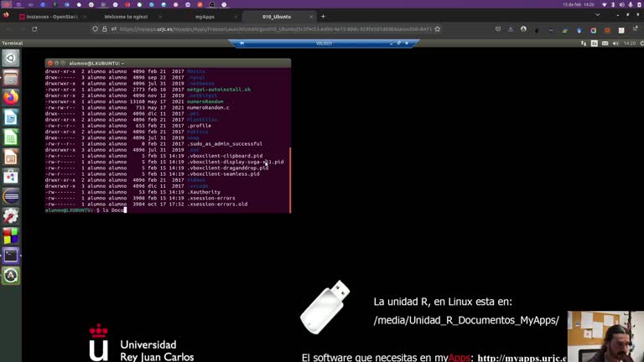Click .Xauthority entry in listing

(x=204, y=192)
